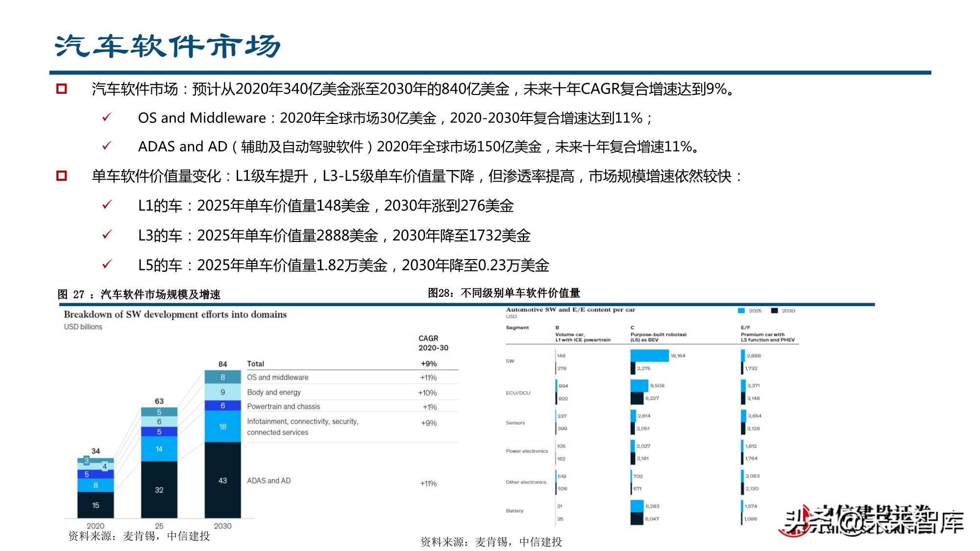Viewport: 980px width, 551px height.
Task: Click title 'Automotive SW and E/E content per car'
Action: (570, 310)
